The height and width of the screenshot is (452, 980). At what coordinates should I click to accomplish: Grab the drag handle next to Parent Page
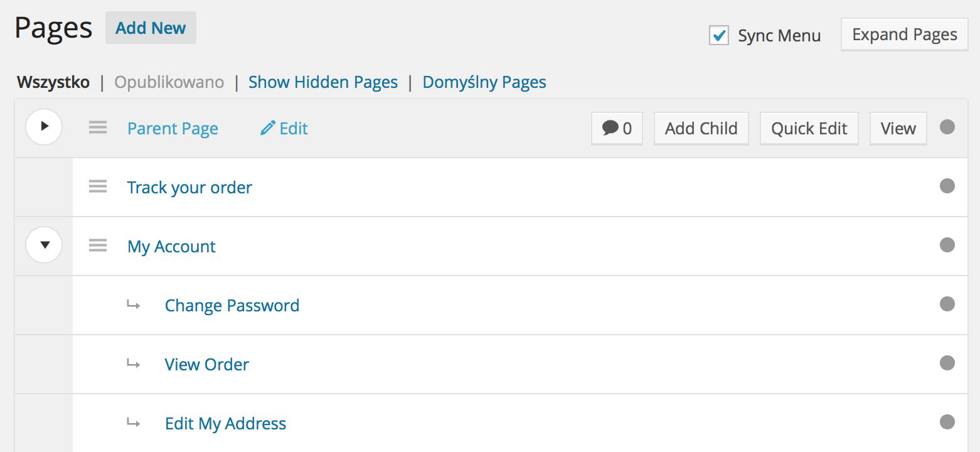(x=98, y=127)
